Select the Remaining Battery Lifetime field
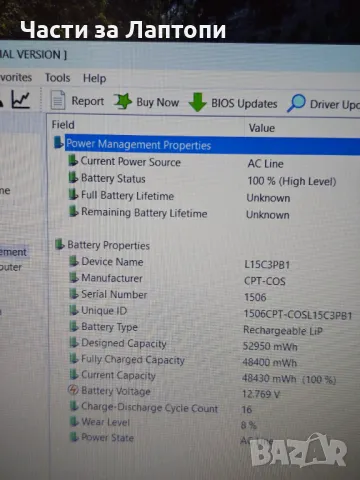 pyautogui.click(x=144, y=212)
